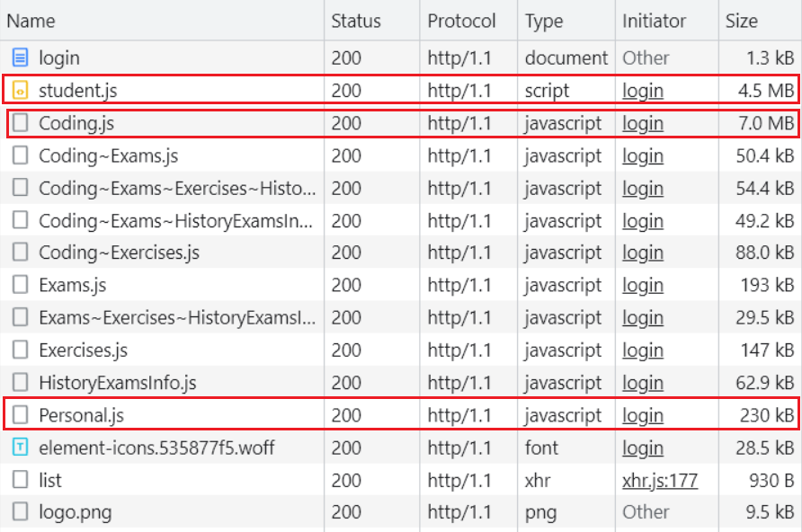Click the 193 kB size of Exams.js
Image resolution: width=802 pixels, height=532 pixels.
tap(767, 285)
